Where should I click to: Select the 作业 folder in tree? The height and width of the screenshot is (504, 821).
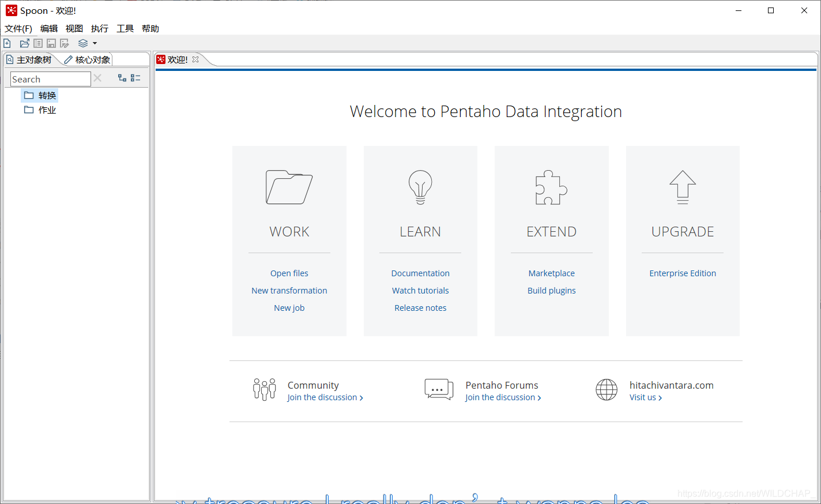coord(40,110)
